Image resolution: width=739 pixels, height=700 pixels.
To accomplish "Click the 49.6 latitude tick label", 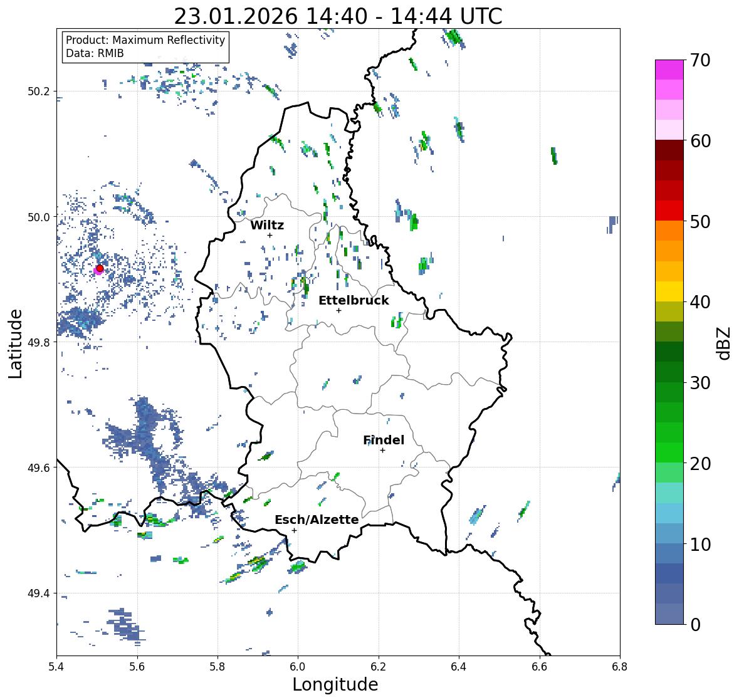I will pyautogui.click(x=39, y=468).
